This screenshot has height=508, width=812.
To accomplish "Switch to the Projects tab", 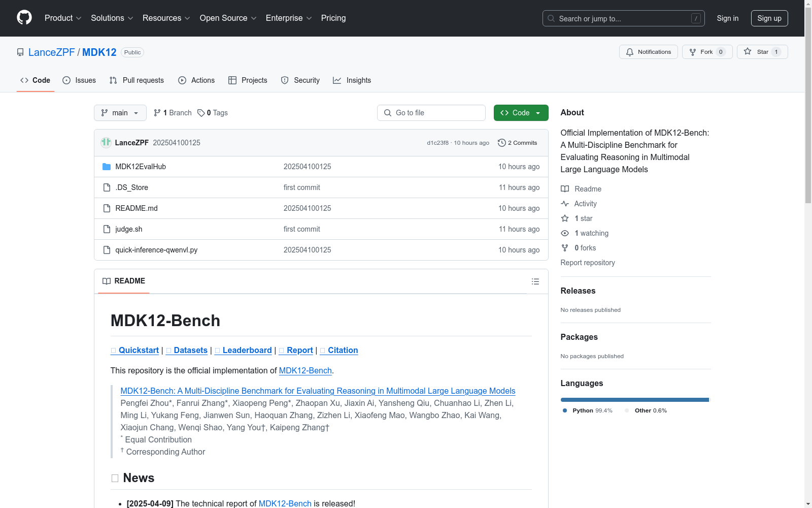I will 248,80.
